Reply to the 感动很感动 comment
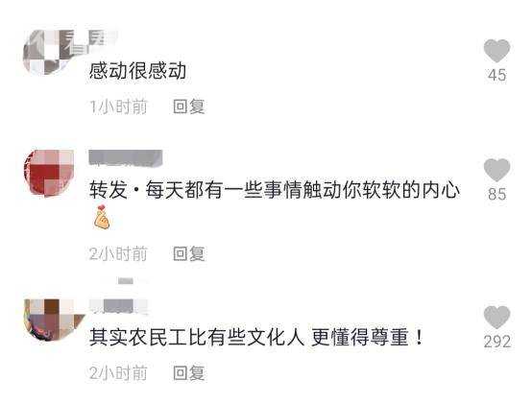 (x=188, y=107)
